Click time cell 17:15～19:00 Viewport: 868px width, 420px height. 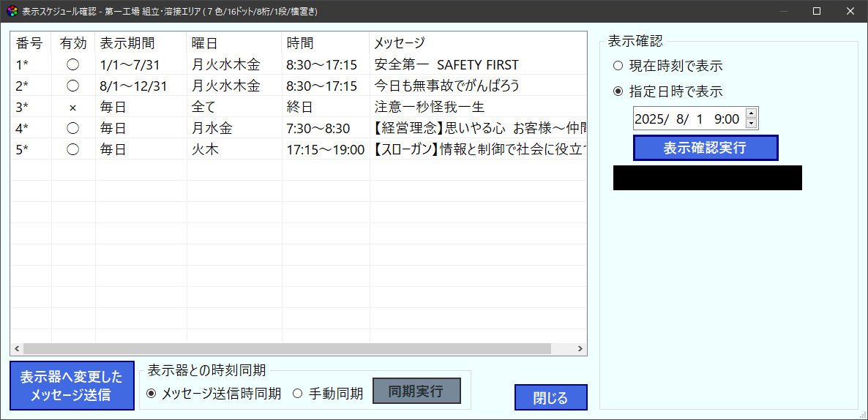click(326, 149)
